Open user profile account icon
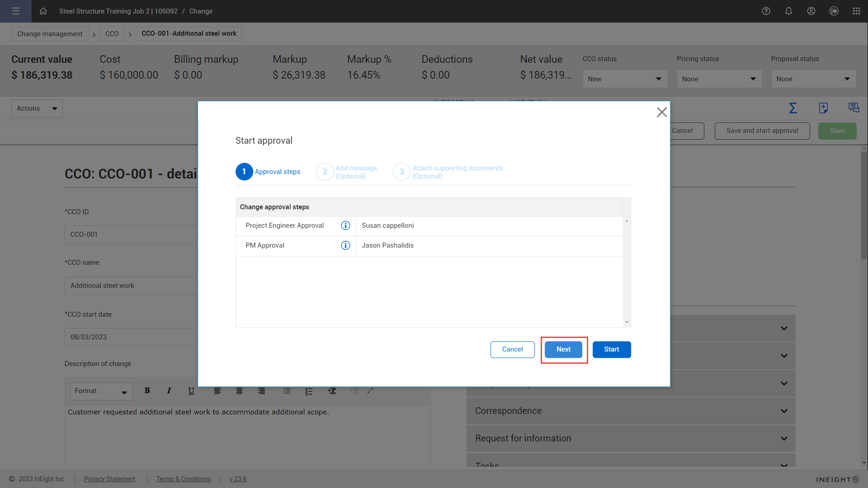The height and width of the screenshot is (488, 868). tap(811, 11)
